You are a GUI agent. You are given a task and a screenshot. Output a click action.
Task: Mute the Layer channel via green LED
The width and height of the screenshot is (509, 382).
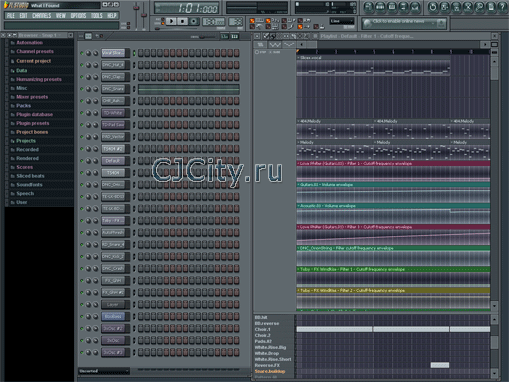[x=82, y=305]
